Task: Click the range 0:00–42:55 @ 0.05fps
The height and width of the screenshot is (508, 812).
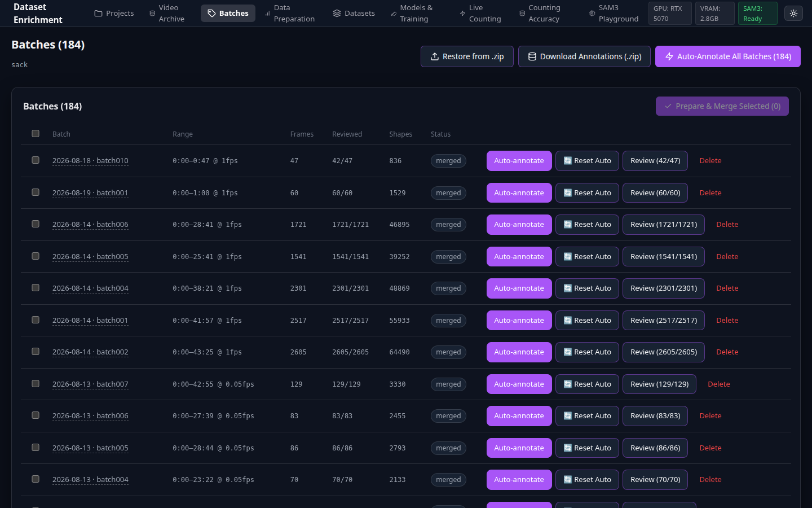Action: (213, 384)
